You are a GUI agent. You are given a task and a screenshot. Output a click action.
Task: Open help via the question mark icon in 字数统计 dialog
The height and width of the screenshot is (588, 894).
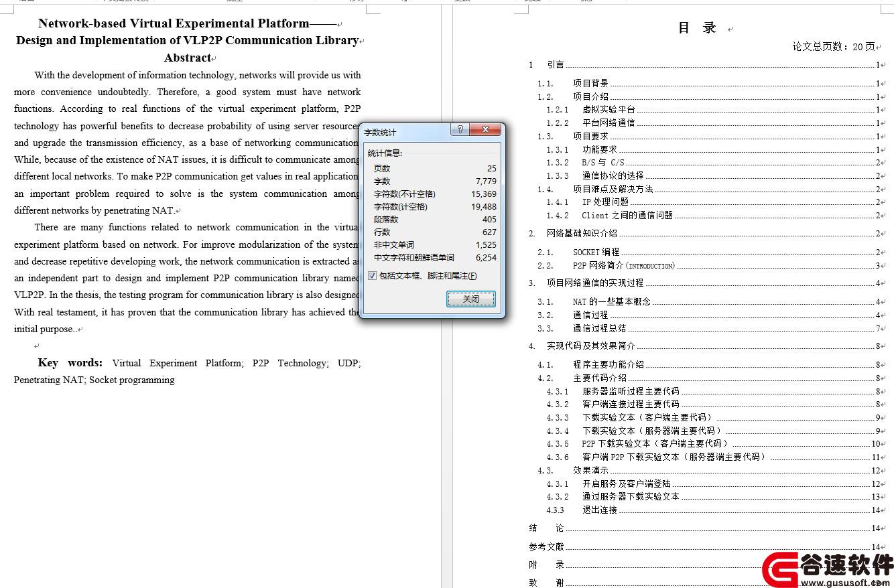[460, 130]
